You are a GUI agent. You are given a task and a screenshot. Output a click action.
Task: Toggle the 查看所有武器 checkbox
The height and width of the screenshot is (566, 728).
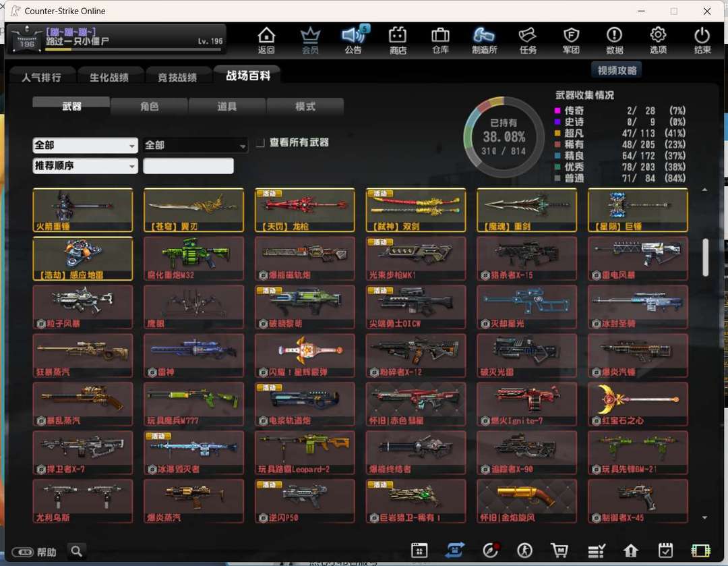coord(260,142)
